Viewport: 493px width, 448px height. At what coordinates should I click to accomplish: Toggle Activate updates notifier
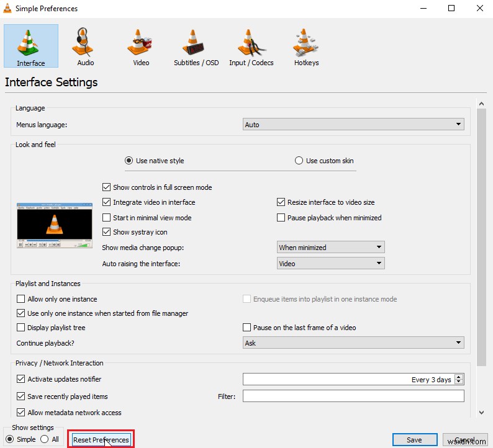[x=59, y=379]
